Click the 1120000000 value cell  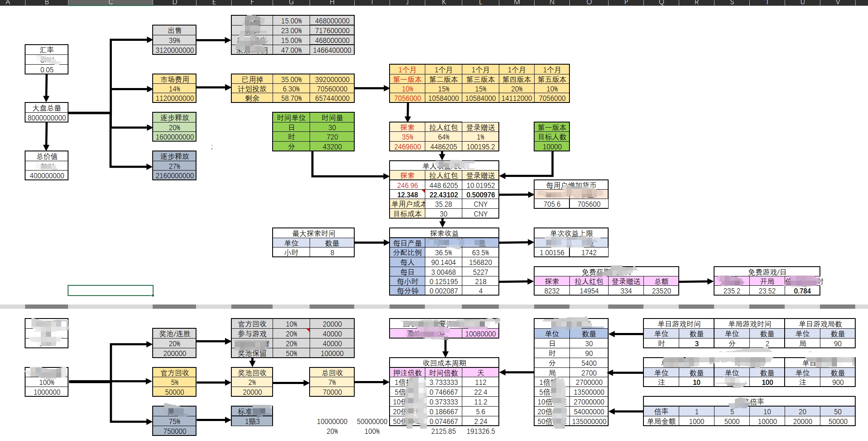coord(174,98)
